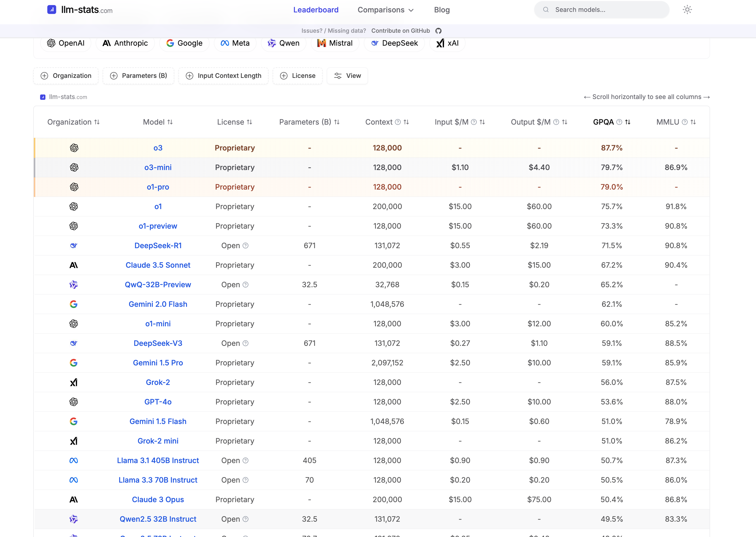The height and width of the screenshot is (537, 756).
Task: Sort by Parameters (B) column arrows
Action: (337, 122)
